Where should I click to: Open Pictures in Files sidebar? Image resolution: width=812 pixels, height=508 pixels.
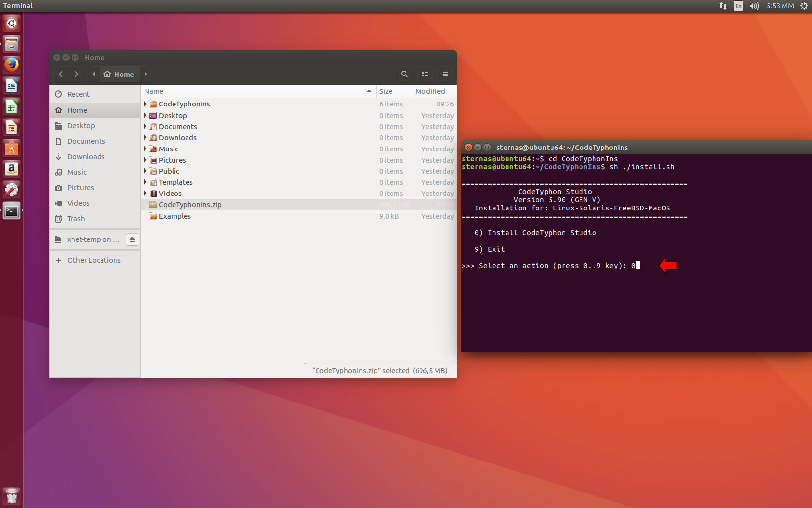point(95,188)
